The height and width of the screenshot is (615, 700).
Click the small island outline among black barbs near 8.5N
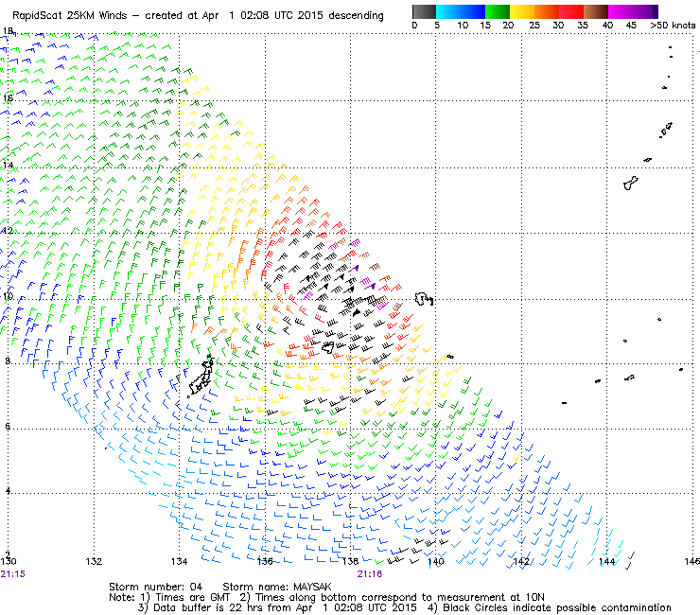click(x=328, y=347)
